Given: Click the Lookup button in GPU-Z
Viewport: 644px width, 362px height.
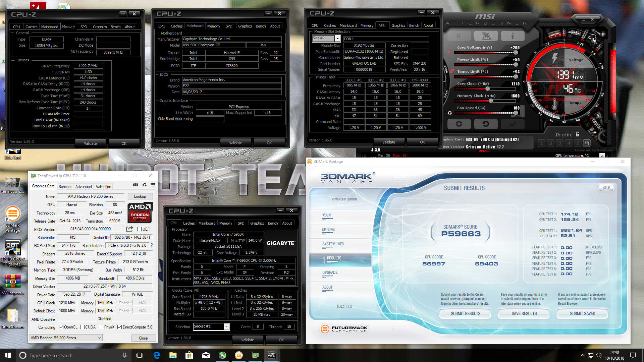Looking at the screenshot, I should click(140, 196).
